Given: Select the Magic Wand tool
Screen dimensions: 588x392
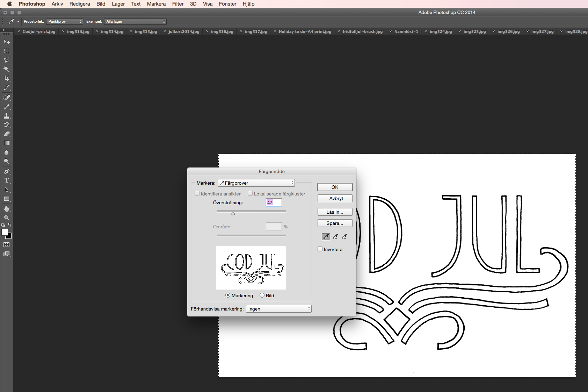Looking at the screenshot, I should [x=7, y=69].
